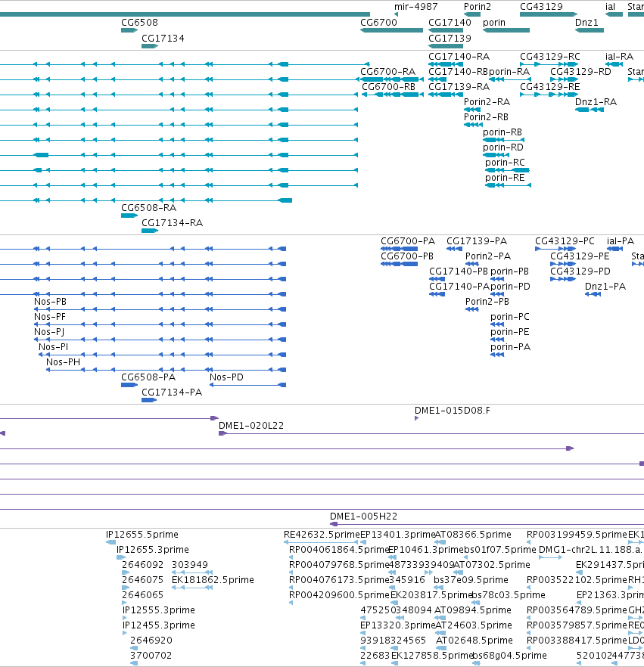Select the DME1-015D08.F clone label

(x=452, y=411)
